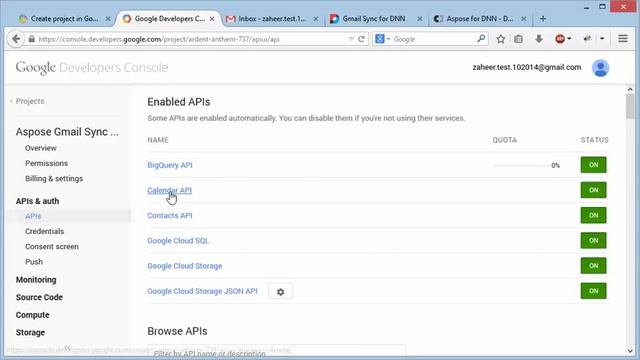The height and width of the screenshot is (360, 640).
Task: Collapse the APIs & auth section
Action: point(38,201)
